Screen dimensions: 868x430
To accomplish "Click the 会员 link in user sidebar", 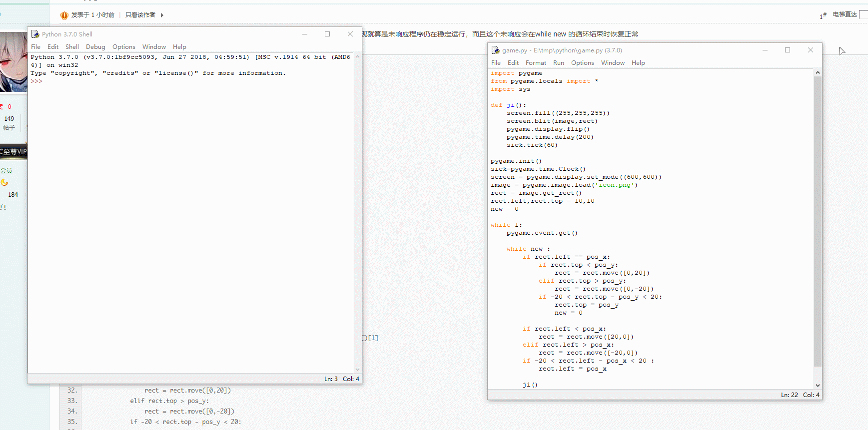I will pos(6,170).
